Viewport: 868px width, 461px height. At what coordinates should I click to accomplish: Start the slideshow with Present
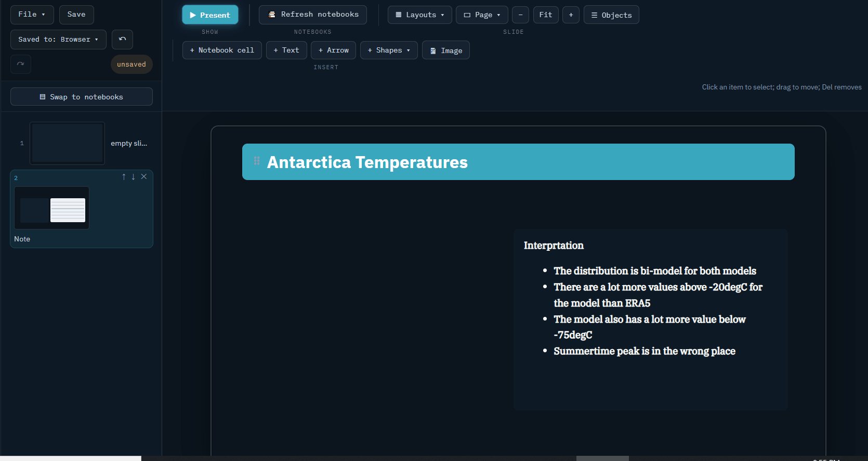click(210, 15)
